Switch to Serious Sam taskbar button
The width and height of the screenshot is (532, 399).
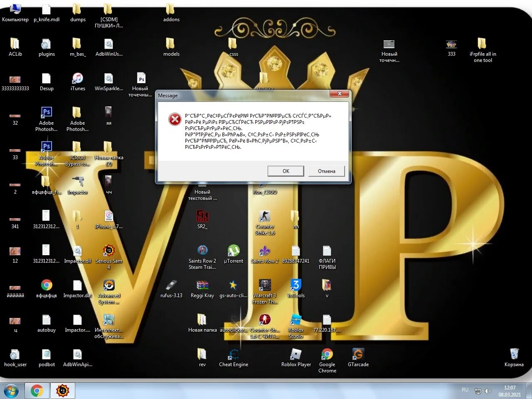pos(63,391)
